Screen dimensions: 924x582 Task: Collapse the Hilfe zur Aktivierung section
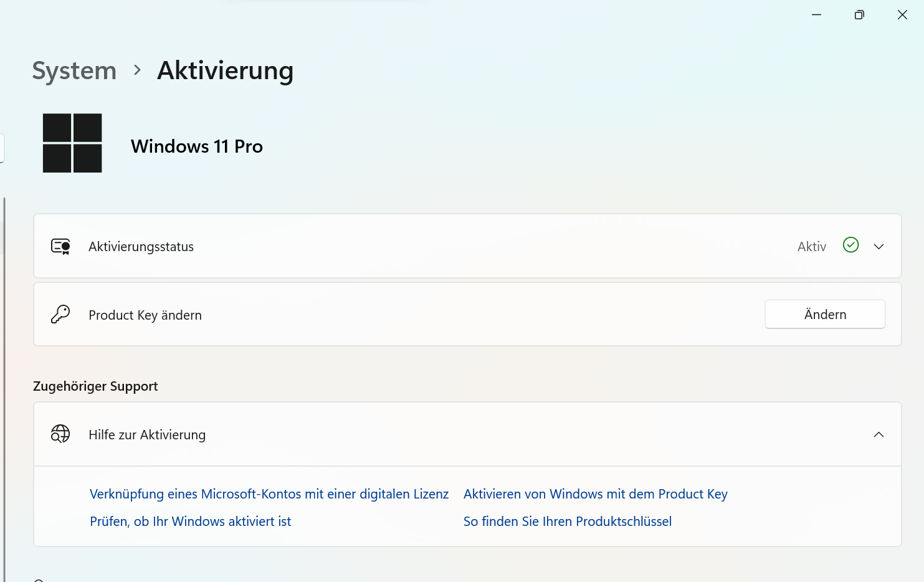[879, 434]
